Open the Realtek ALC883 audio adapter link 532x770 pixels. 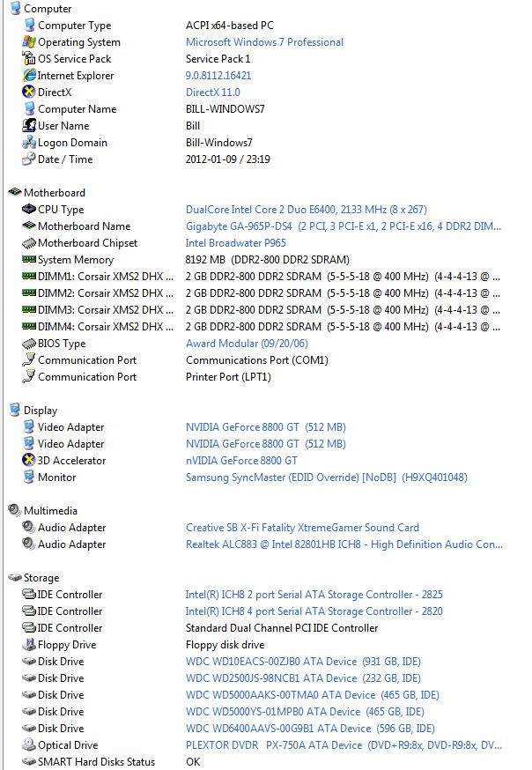[x=344, y=544]
